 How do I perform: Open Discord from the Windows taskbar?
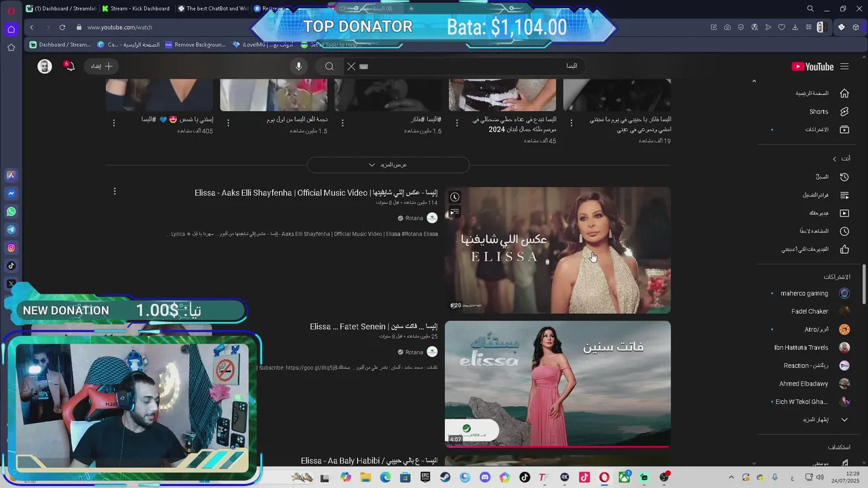(485, 478)
